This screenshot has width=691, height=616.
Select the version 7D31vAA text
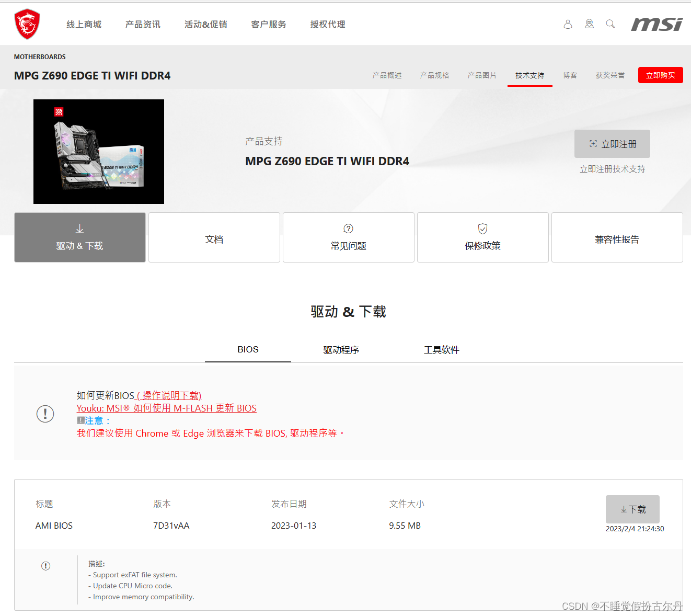pyautogui.click(x=171, y=526)
